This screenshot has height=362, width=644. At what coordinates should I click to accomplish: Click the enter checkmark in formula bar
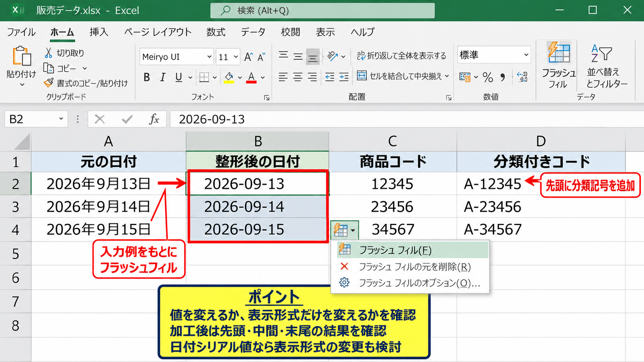[127, 119]
